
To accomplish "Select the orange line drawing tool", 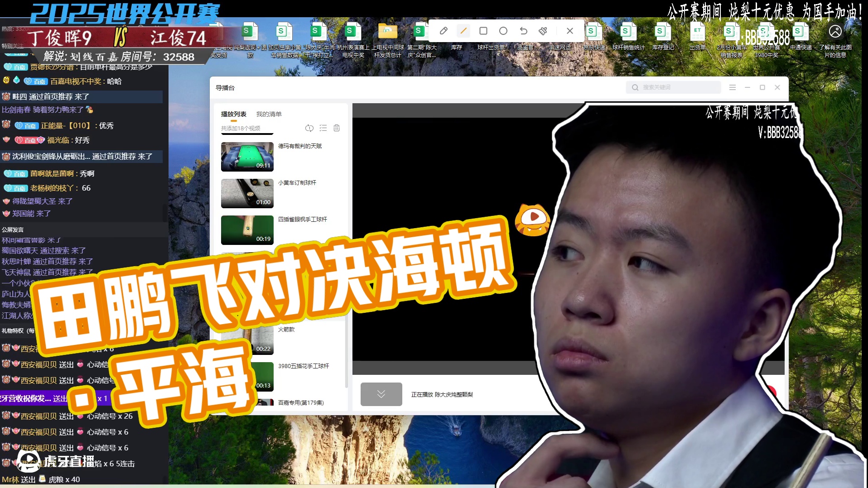I will [463, 31].
